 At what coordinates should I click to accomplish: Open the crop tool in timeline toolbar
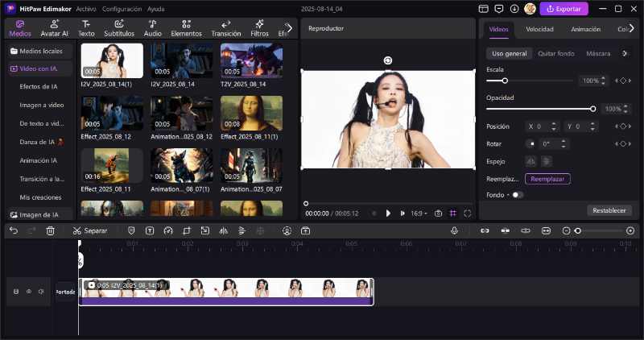[187, 230]
